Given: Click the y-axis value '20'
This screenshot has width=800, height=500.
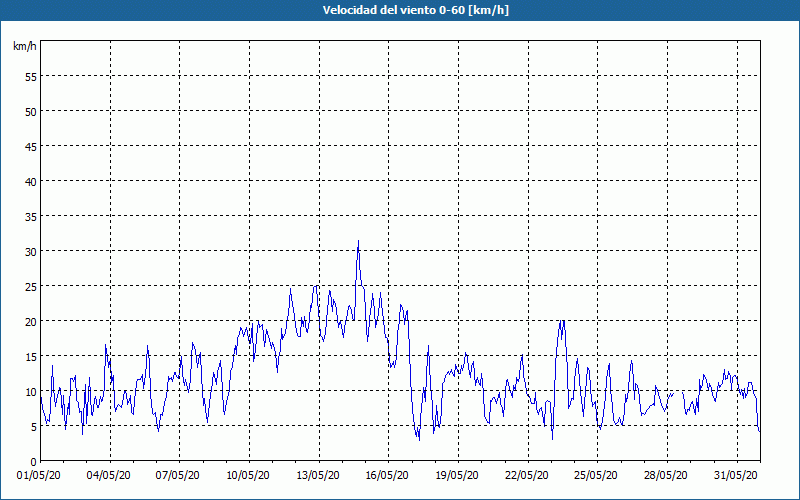Looking at the screenshot, I should (x=31, y=321).
